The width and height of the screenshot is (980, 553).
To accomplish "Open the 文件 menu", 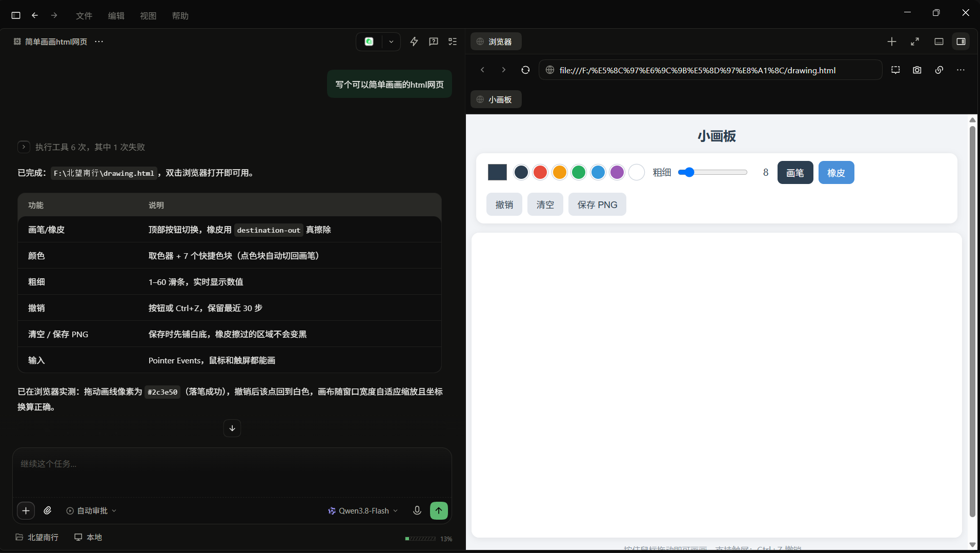I will (x=84, y=16).
